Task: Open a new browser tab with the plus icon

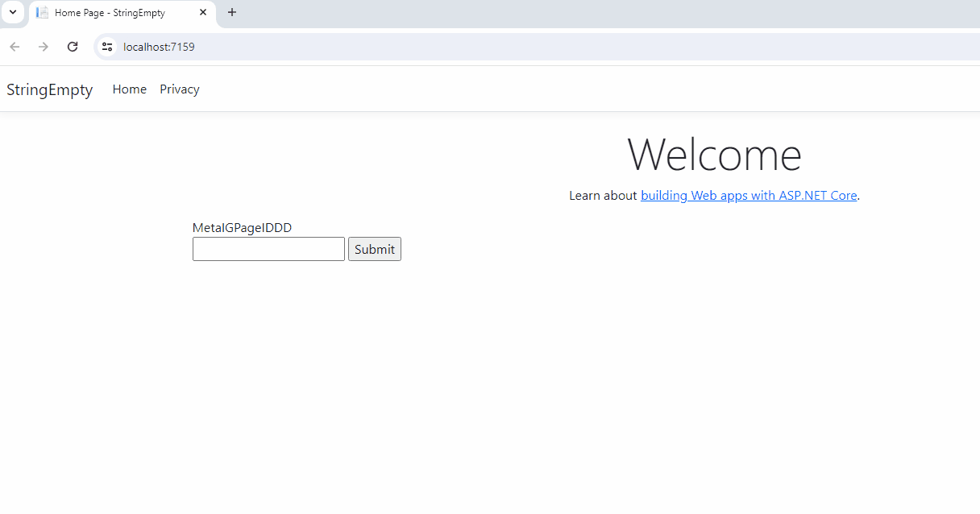Action: click(x=232, y=13)
